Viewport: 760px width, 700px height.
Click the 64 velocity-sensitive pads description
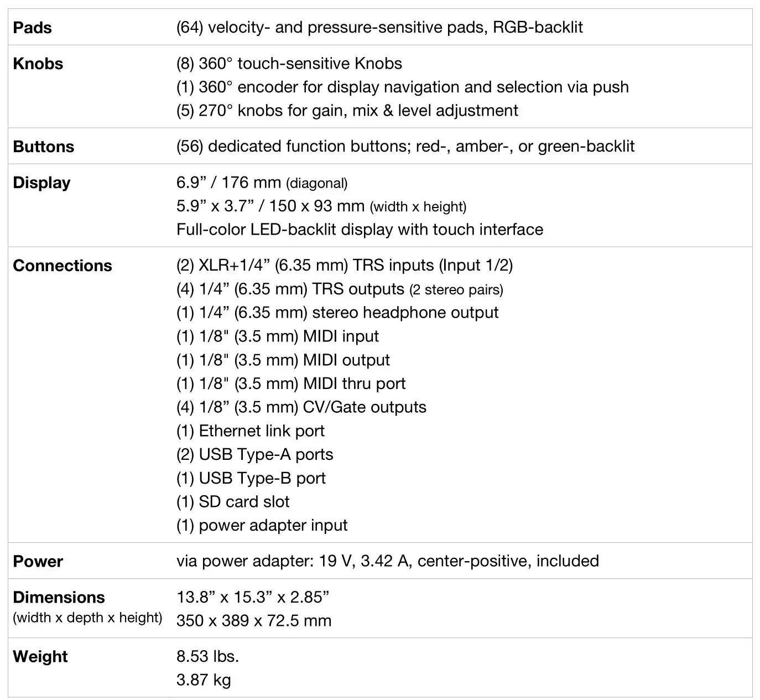click(379, 27)
